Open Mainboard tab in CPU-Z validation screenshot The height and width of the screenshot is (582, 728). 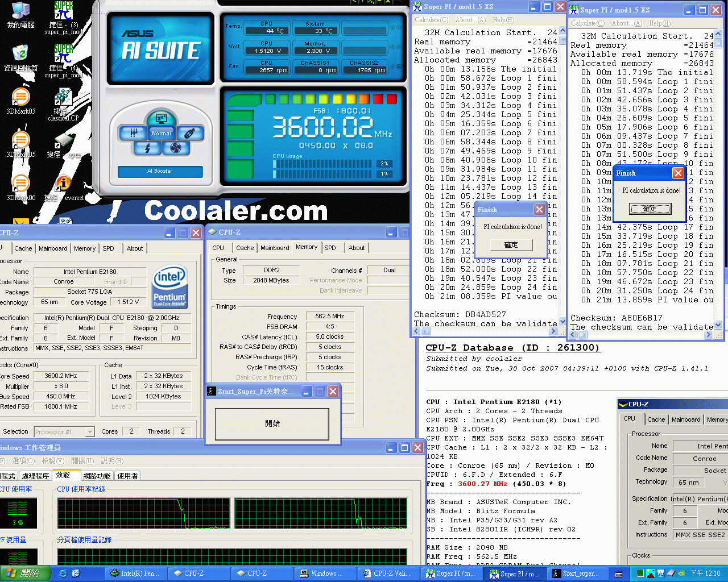click(x=686, y=419)
